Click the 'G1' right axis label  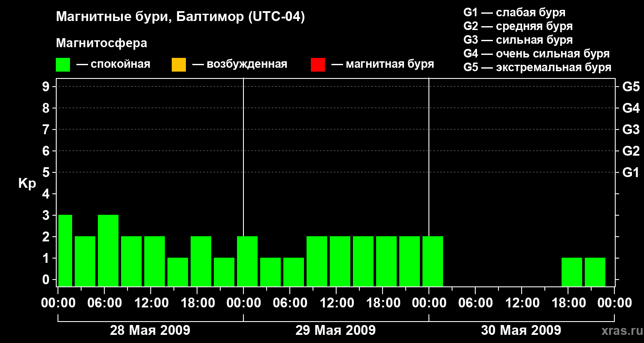coord(631,172)
